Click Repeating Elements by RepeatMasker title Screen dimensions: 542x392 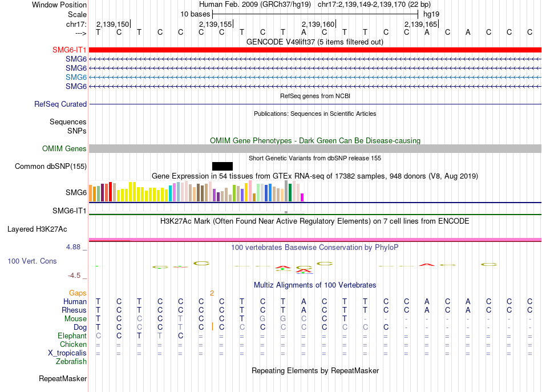[315, 370]
